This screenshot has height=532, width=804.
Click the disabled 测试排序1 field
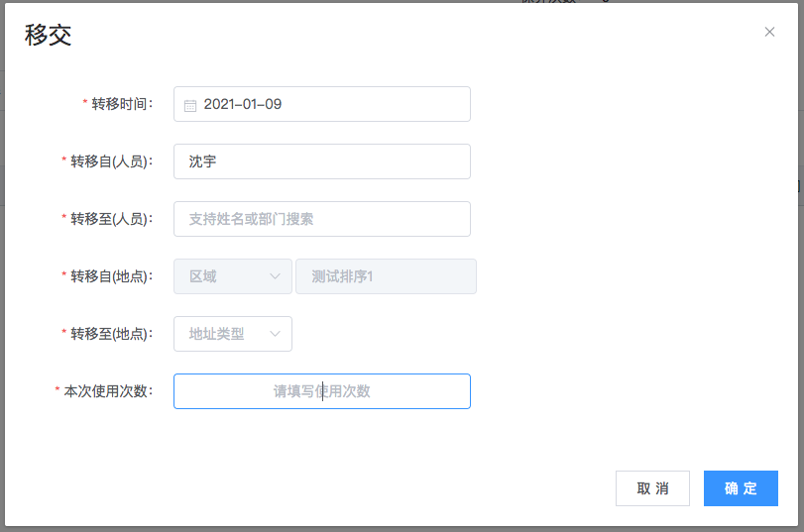pyautogui.click(x=386, y=276)
